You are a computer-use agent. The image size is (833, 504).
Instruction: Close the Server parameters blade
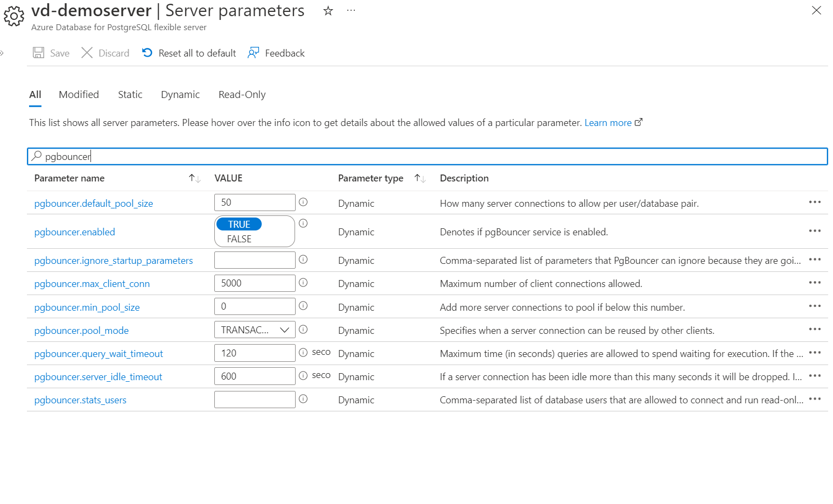click(816, 10)
